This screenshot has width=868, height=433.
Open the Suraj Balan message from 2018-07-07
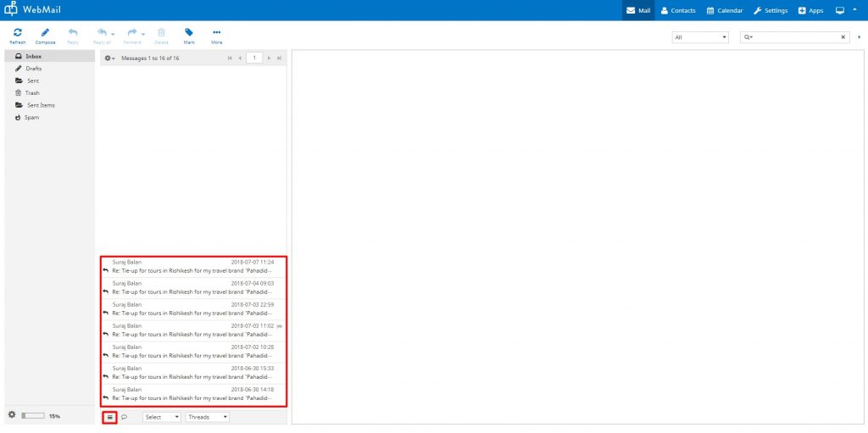point(193,266)
